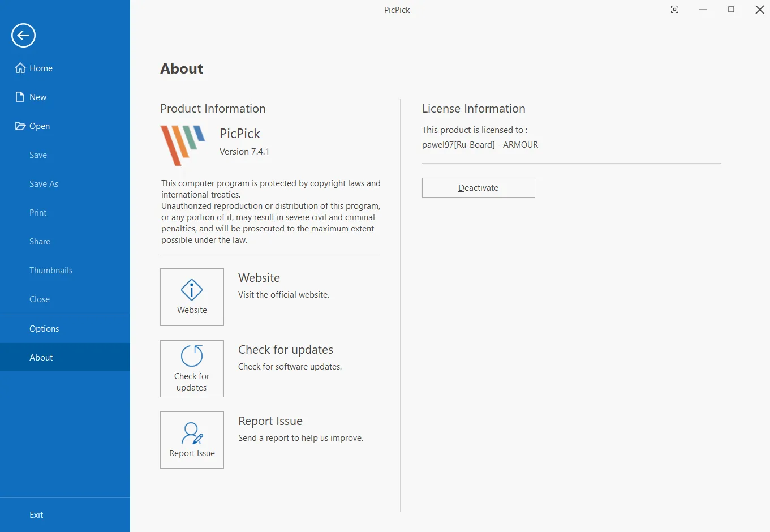Click the PicPick window title text
770x532 pixels.
click(397, 10)
